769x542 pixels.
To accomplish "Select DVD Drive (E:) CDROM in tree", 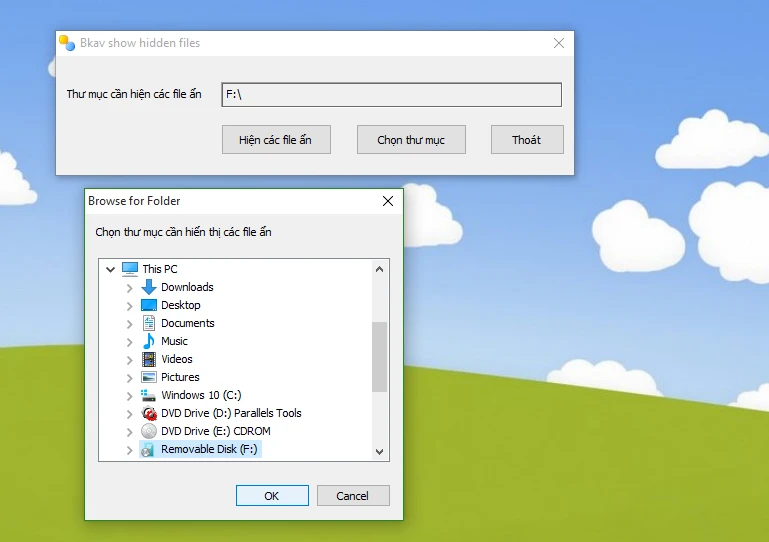I will point(215,431).
